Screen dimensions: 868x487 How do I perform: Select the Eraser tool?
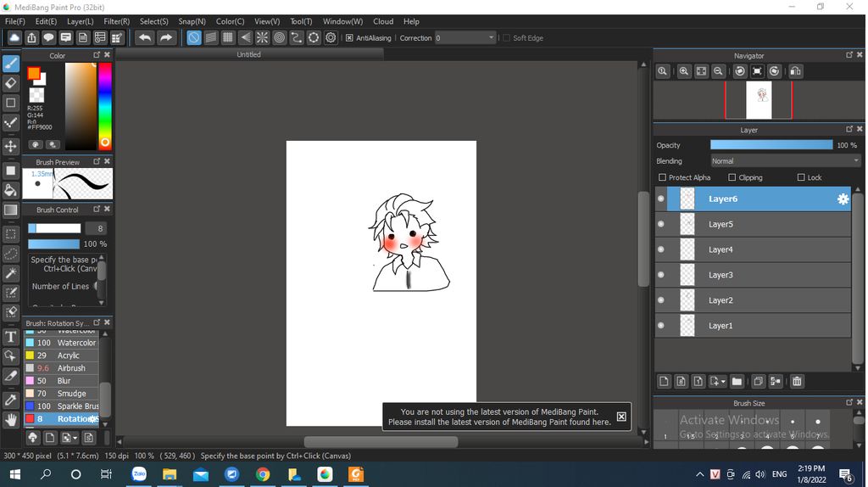[x=10, y=83]
